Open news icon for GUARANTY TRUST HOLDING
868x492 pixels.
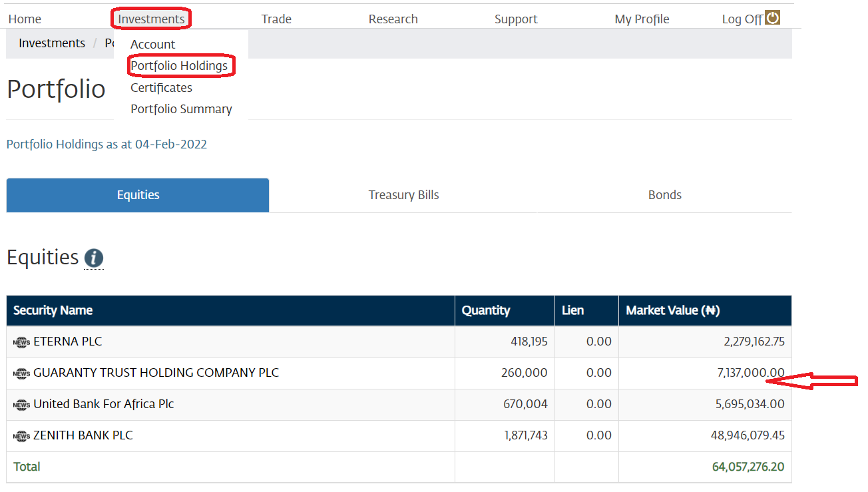point(21,373)
